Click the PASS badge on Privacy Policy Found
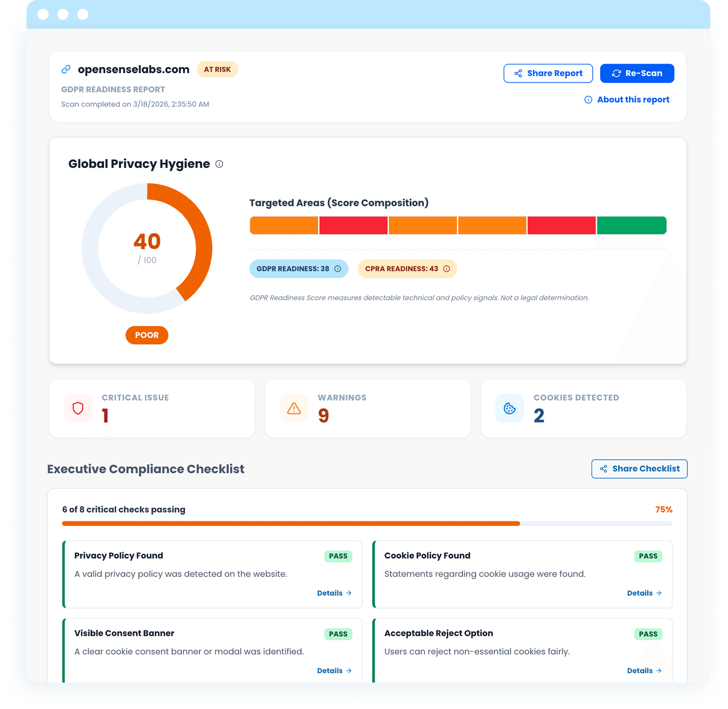 point(338,556)
